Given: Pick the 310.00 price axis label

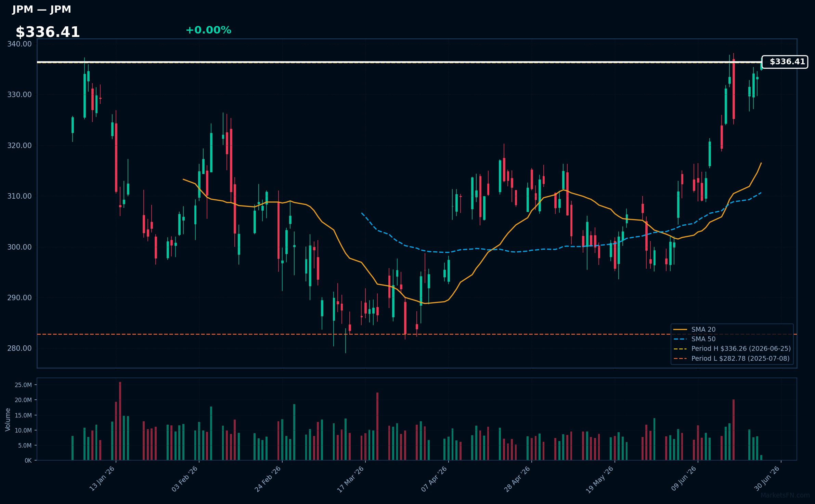Looking at the screenshot, I should (20, 196).
